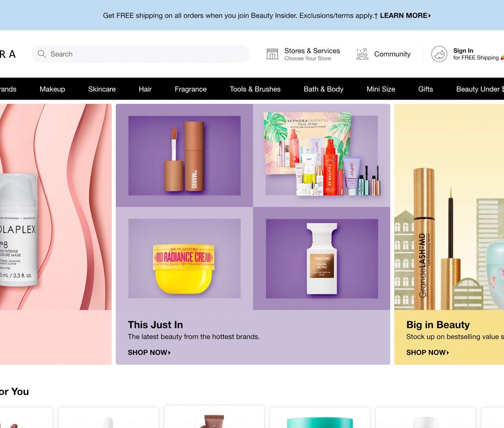Click the Makeup by Mario lipstick image
The image size is (504, 428).
pos(184,156)
